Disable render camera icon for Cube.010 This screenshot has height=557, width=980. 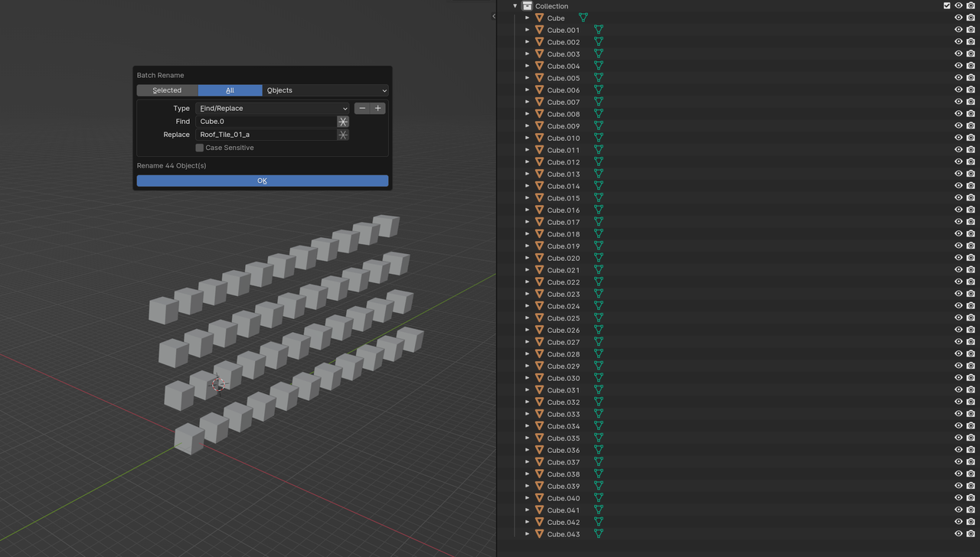[x=971, y=138]
